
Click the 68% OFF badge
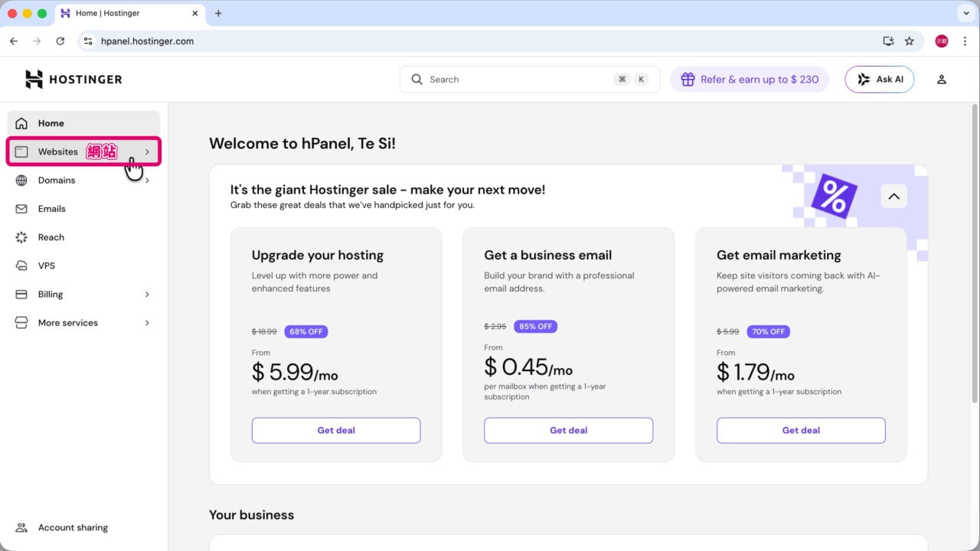coord(306,331)
